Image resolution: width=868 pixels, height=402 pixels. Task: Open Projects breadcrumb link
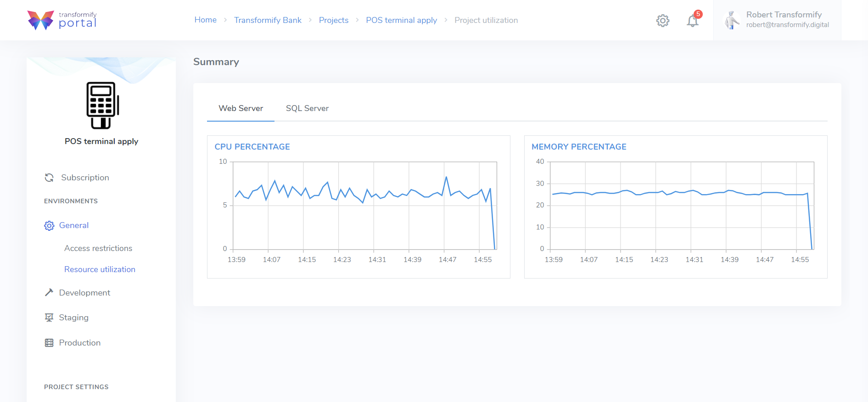point(334,20)
